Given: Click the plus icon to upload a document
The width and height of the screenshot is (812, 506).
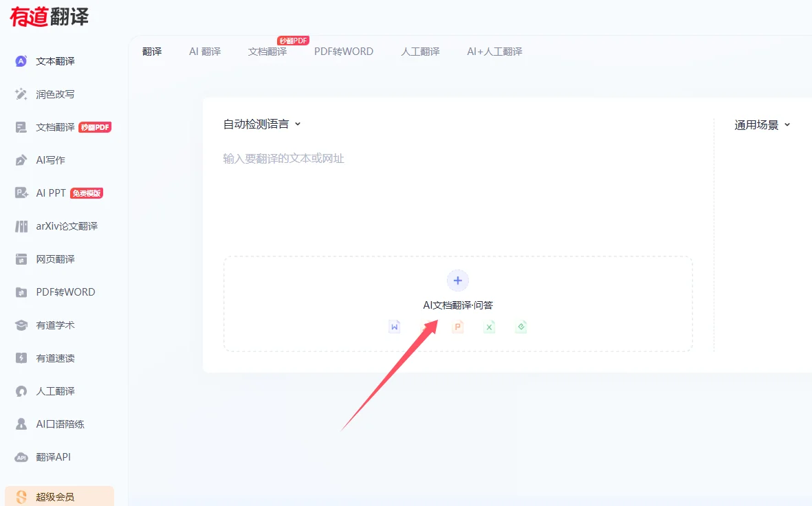Looking at the screenshot, I should (458, 280).
